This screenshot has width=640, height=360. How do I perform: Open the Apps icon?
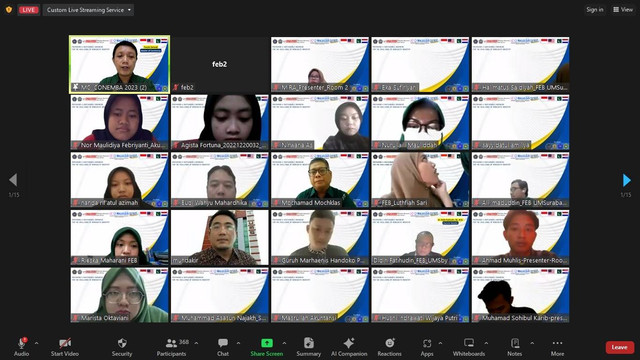click(427, 343)
